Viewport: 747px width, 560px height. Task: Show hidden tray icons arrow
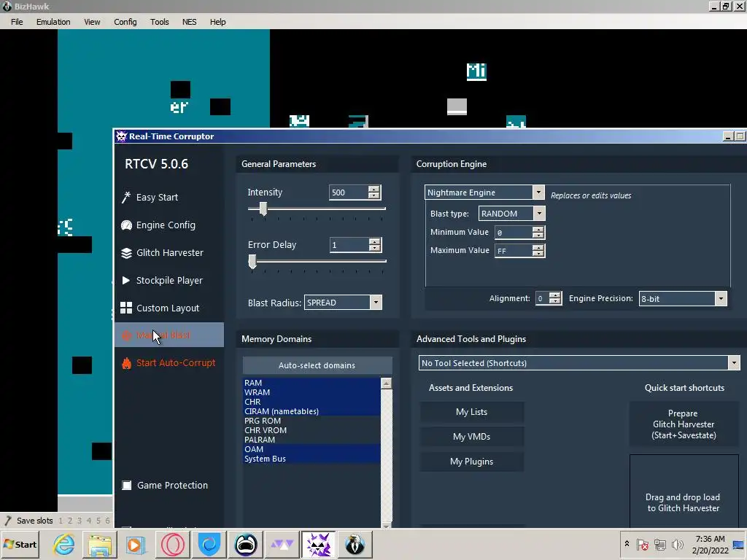(x=627, y=543)
